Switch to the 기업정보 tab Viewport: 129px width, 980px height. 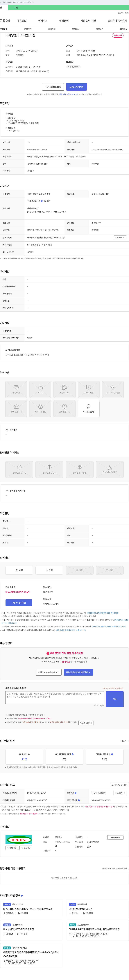[124, 29]
